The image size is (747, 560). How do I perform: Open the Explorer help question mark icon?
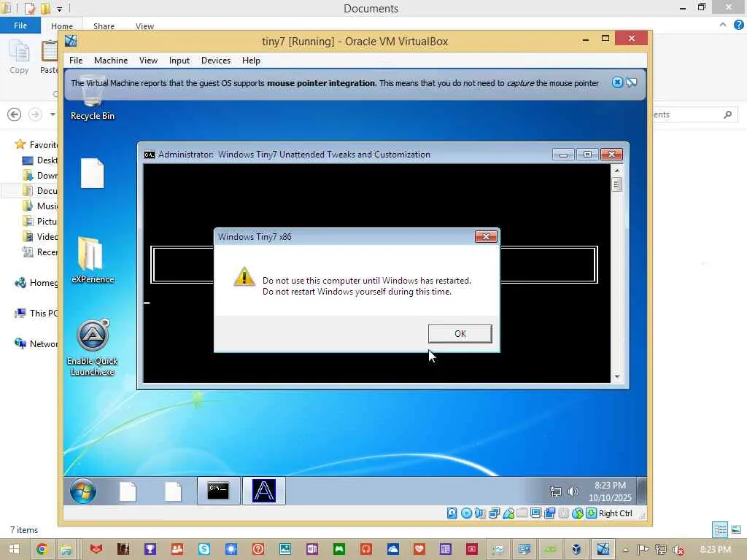click(x=738, y=25)
